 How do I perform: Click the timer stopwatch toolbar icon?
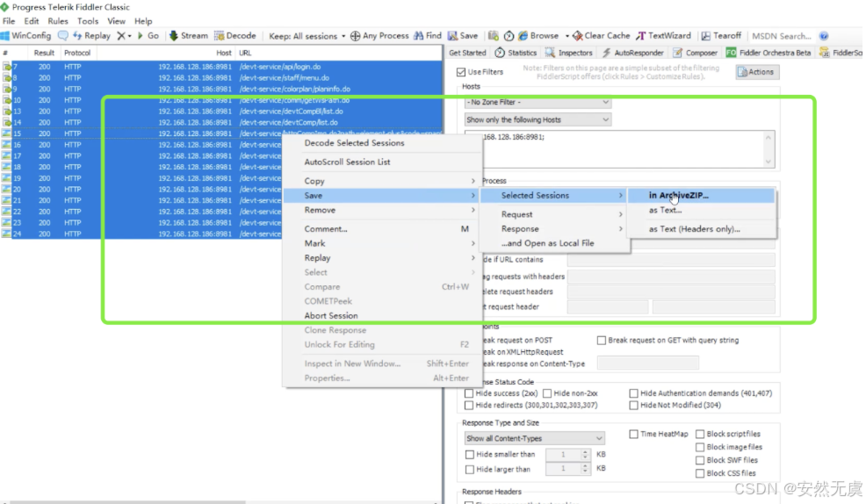point(509,36)
